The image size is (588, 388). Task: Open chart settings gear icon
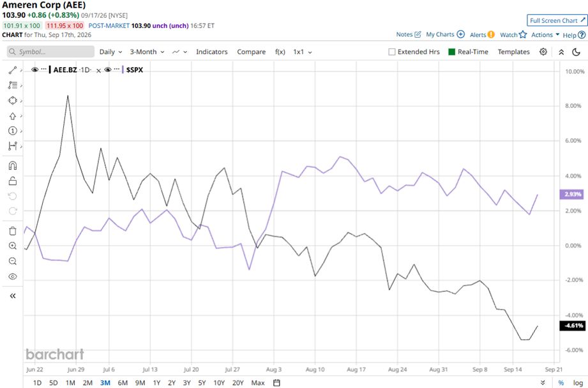pyautogui.click(x=543, y=52)
